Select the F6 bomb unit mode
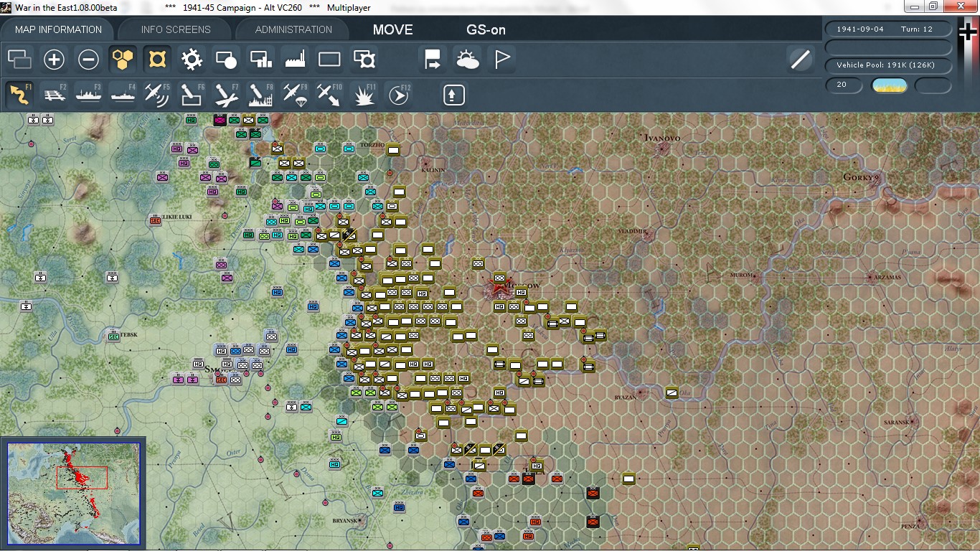Screen dimensions: 980x551 192,95
